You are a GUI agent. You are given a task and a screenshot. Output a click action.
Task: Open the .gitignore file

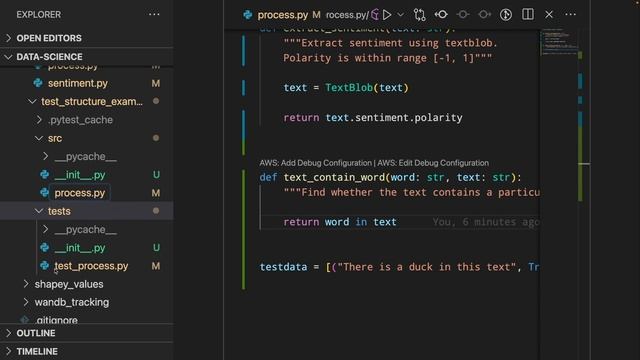click(56, 320)
